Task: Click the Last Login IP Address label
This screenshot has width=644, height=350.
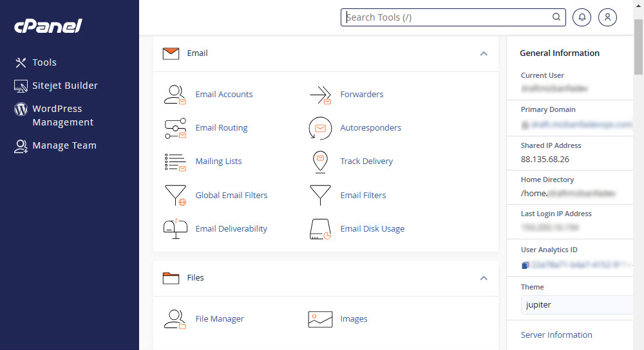Action: [x=556, y=214]
